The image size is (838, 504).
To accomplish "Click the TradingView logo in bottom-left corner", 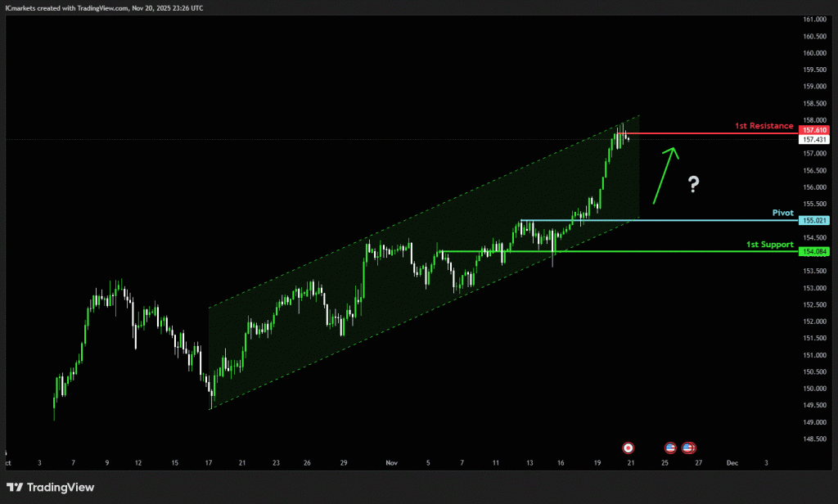I will (x=51, y=488).
